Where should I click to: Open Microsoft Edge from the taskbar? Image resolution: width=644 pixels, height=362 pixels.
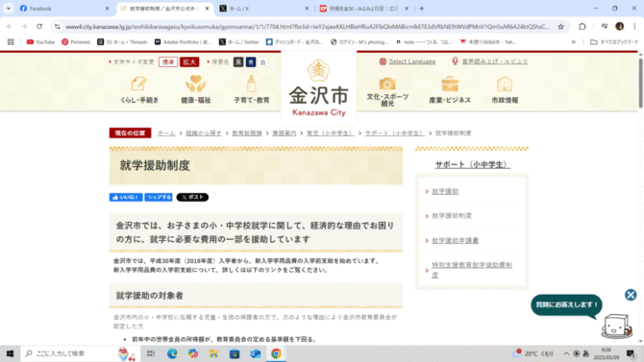(172, 353)
